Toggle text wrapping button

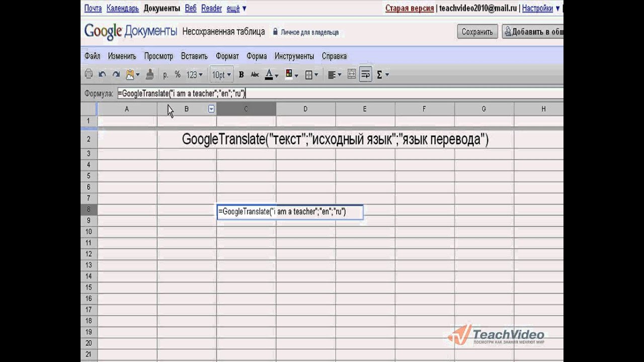[365, 74]
